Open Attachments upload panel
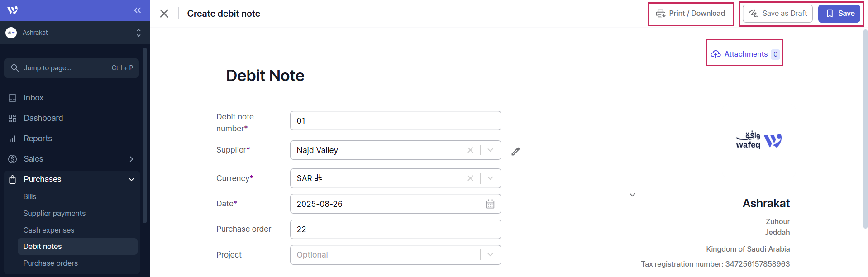Viewport: 868px width, 277px height. click(x=744, y=54)
